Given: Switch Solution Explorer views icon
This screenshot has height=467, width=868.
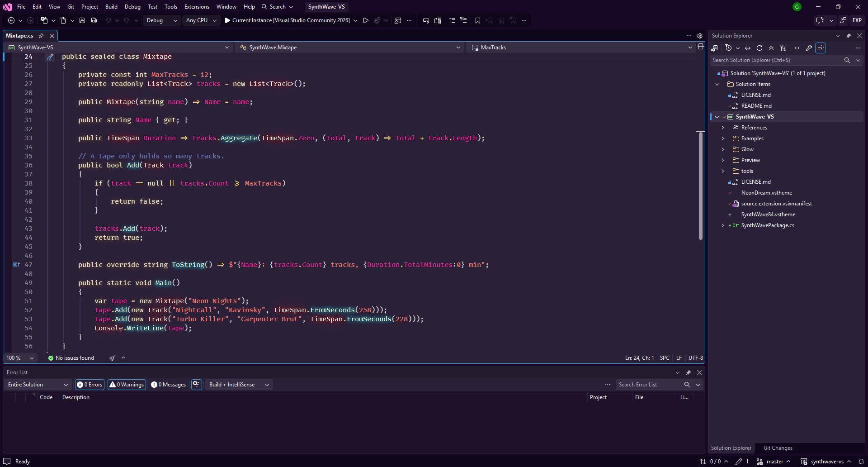Looking at the screenshot, I should (715, 48).
